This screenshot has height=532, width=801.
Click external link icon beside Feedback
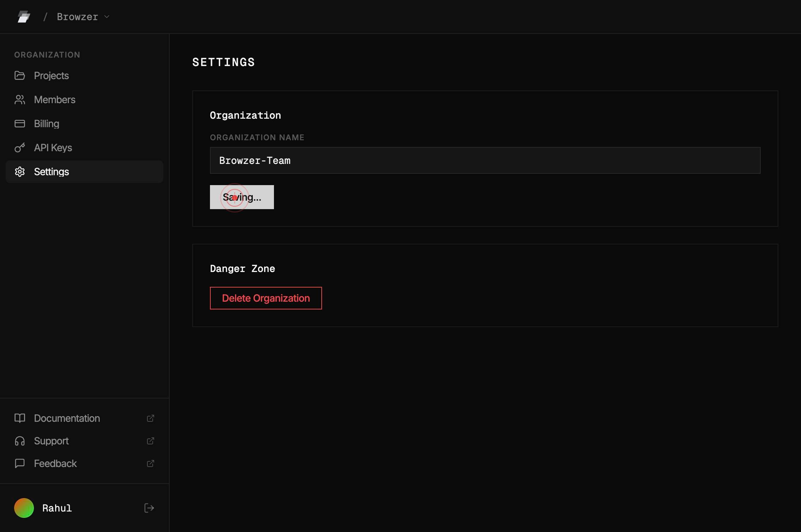[151, 463]
